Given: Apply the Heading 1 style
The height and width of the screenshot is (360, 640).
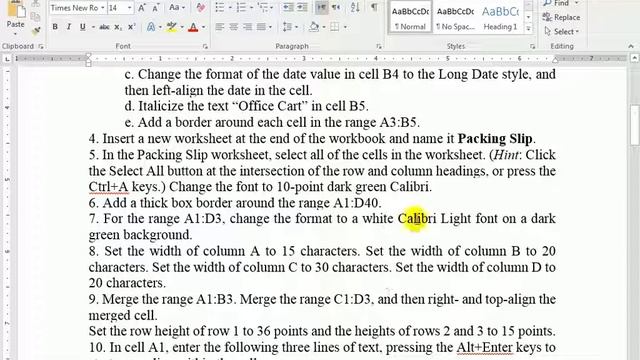Looking at the screenshot, I should coord(500,16).
